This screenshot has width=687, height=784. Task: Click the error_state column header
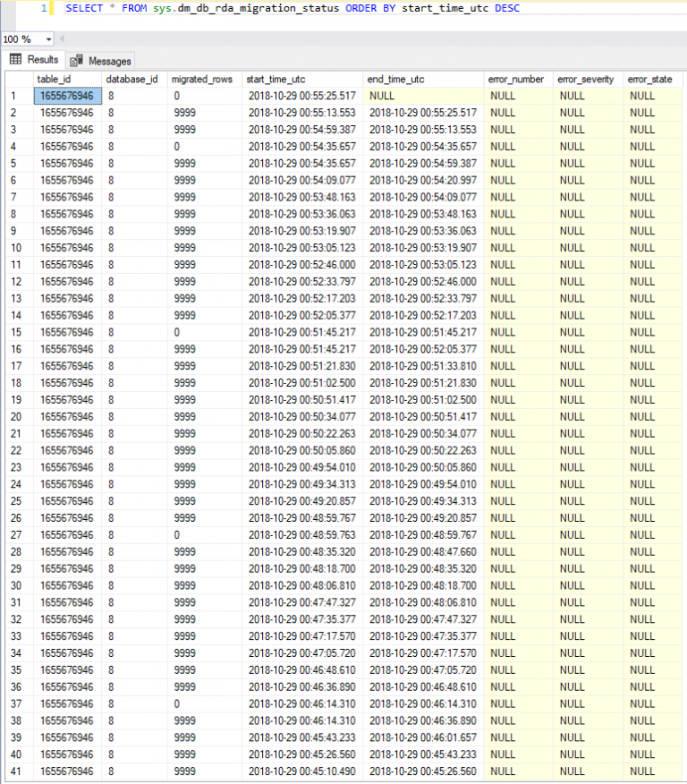click(x=651, y=79)
